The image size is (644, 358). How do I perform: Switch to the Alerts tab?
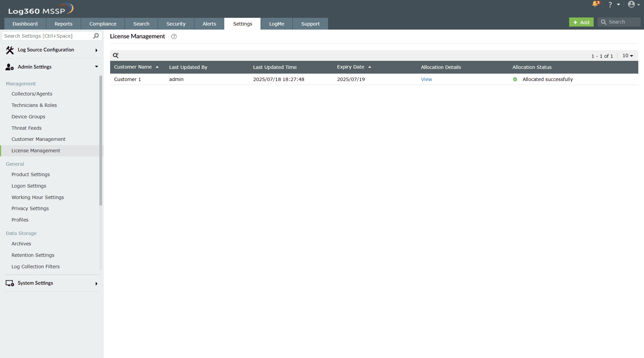coord(209,24)
